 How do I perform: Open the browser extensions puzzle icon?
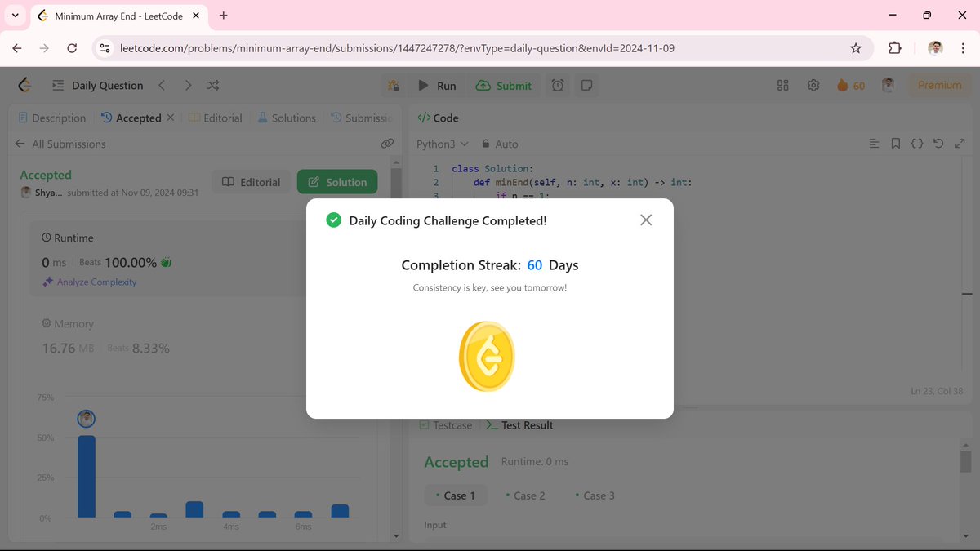895,48
